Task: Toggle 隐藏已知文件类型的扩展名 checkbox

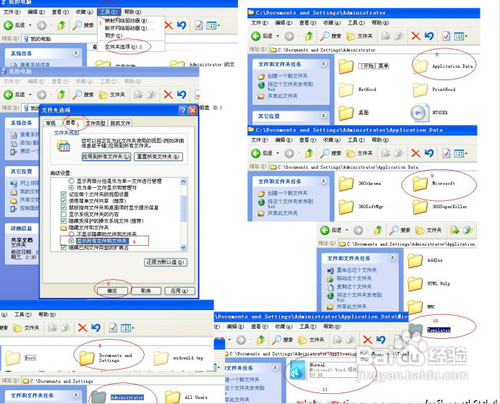Action: (64, 248)
